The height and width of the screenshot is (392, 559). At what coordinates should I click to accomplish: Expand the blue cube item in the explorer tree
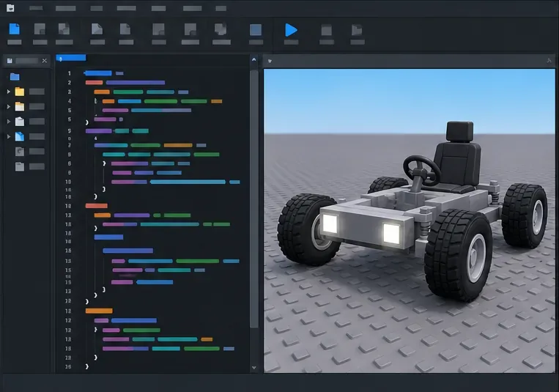point(9,136)
